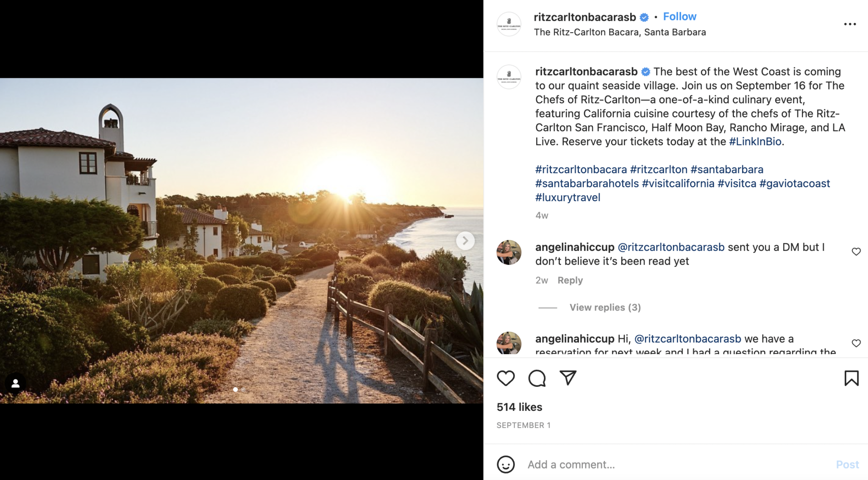868x480 pixels.
Task: Expand replies under angelinahiccup's comment
Action: point(605,307)
